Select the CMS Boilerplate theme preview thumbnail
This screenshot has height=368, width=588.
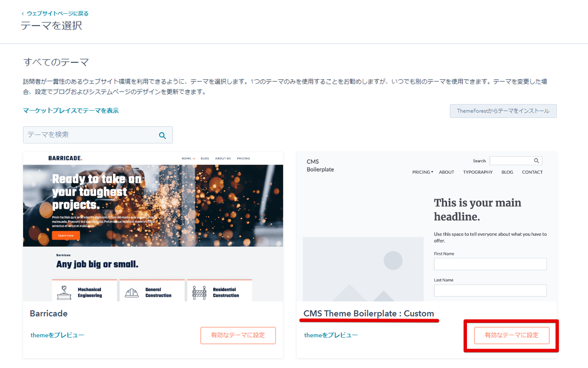427,227
